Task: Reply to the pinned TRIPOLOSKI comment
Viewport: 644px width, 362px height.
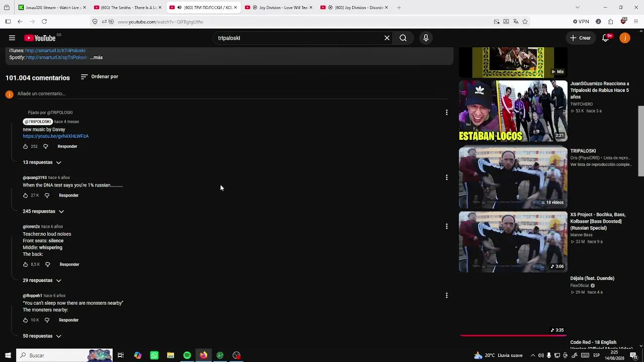Action: [x=67, y=146]
